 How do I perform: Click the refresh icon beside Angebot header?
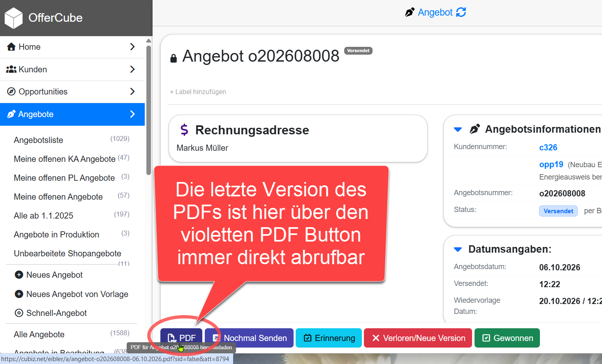pyautogui.click(x=461, y=12)
